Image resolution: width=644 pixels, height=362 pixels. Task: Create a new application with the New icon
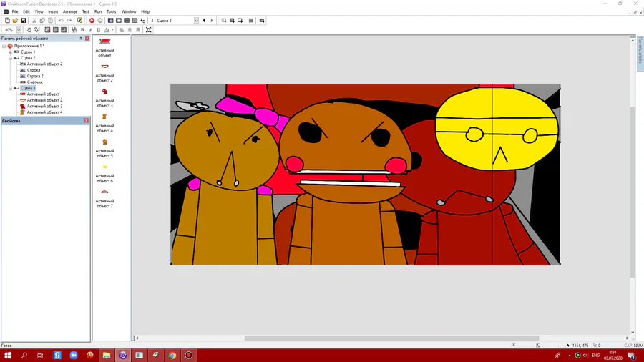(x=7, y=21)
